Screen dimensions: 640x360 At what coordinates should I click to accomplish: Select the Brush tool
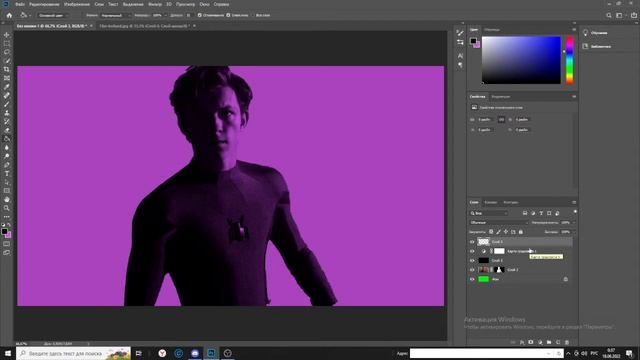tap(7, 104)
